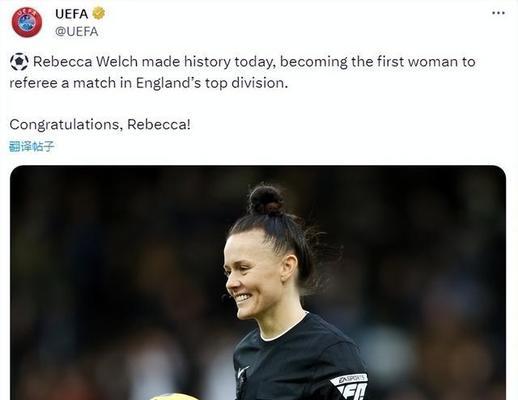518x400 pixels.
Task: Click the referee's ear in the photo
Action: coord(289,268)
